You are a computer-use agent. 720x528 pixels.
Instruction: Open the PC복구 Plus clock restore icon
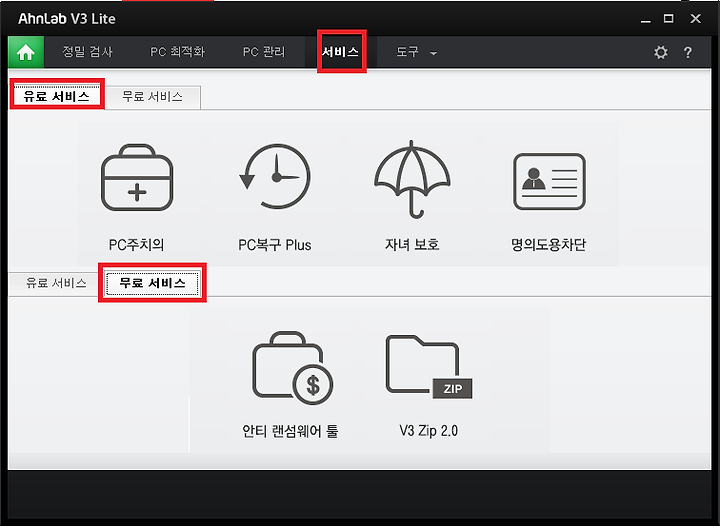275,177
